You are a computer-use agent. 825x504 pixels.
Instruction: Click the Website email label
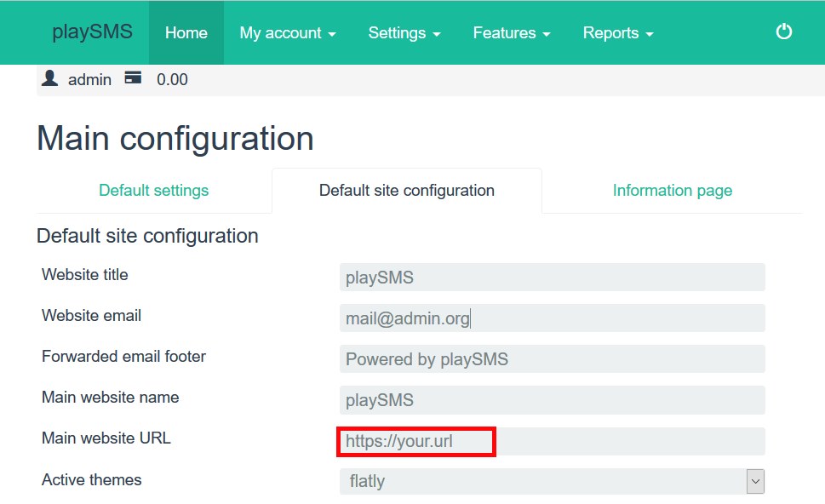(x=92, y=316)
